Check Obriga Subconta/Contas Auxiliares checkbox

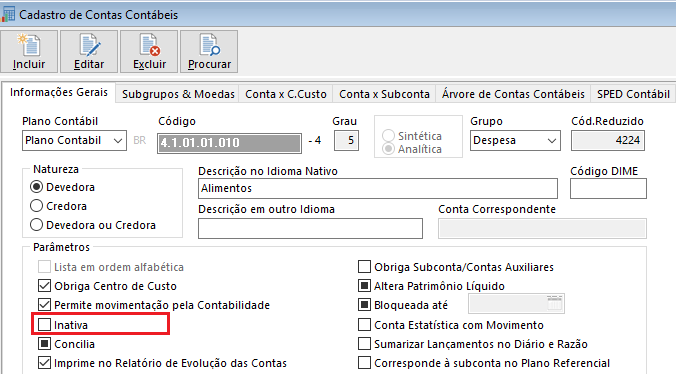pos(364,267)
